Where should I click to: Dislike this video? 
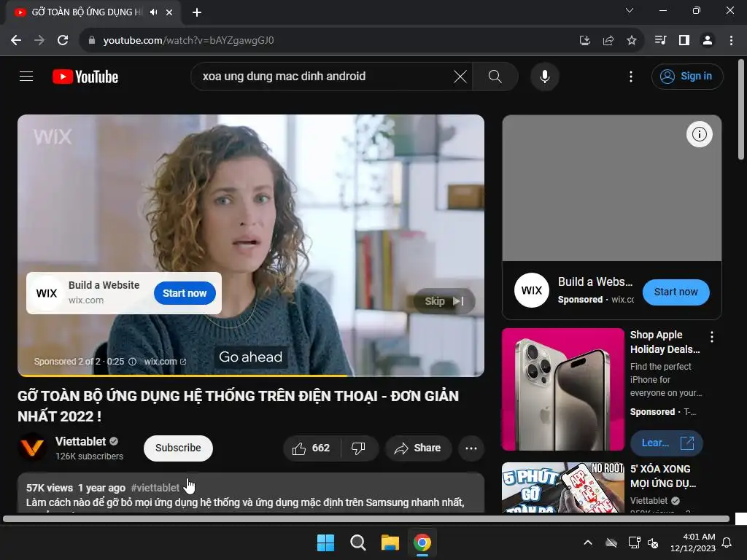tap(358, 448)
